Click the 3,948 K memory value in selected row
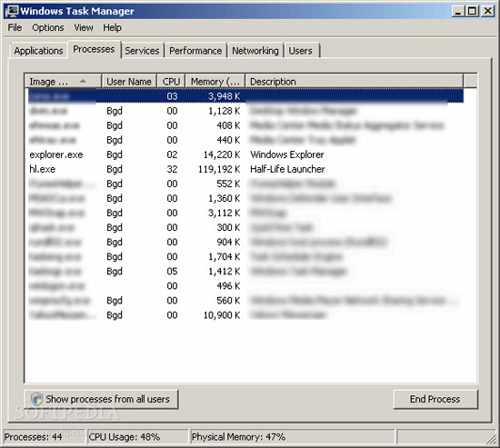500x448 pixels. click(x=225, y=96)
